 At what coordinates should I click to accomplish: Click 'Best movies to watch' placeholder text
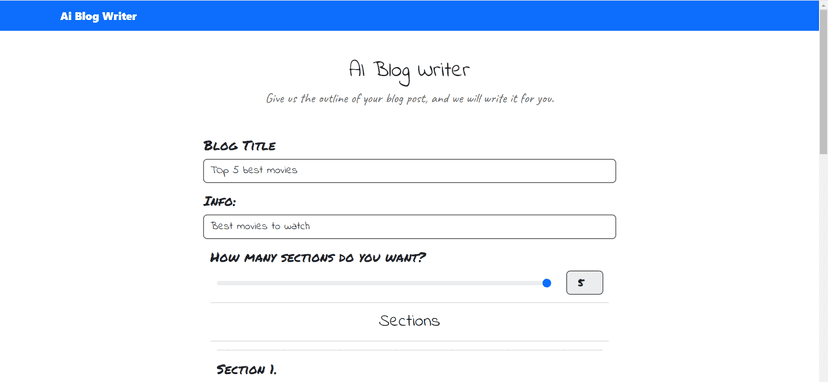tap(260, 227)
